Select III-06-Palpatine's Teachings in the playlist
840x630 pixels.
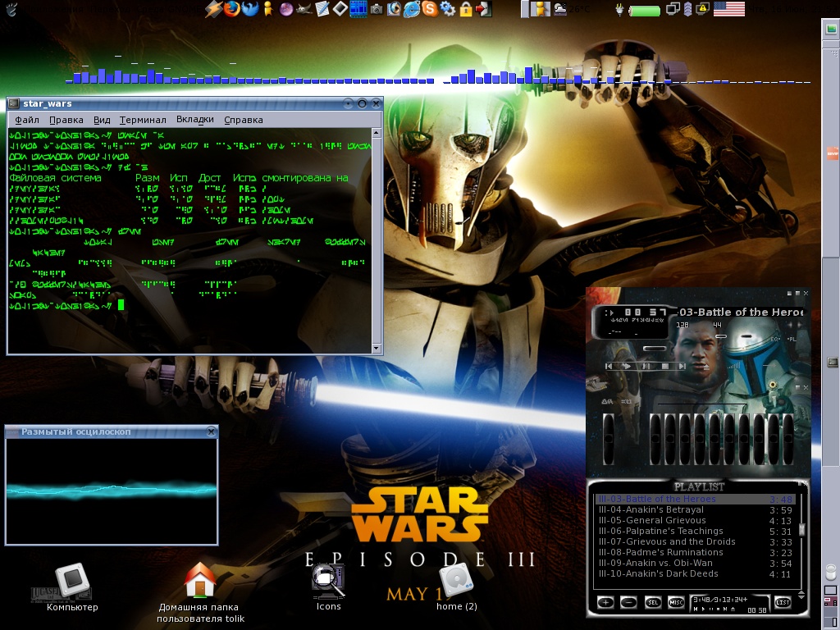[x=695, y=532]
